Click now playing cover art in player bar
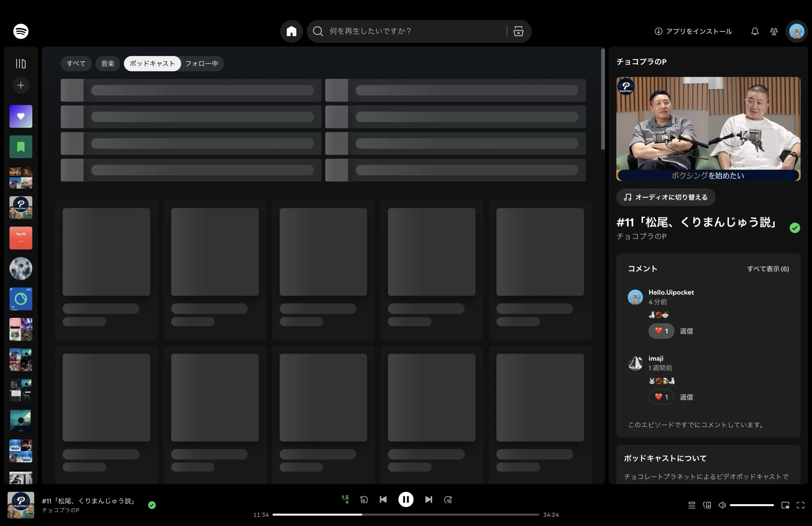The width and height of the screenshot is (812, 526). [x=21, y=505]
